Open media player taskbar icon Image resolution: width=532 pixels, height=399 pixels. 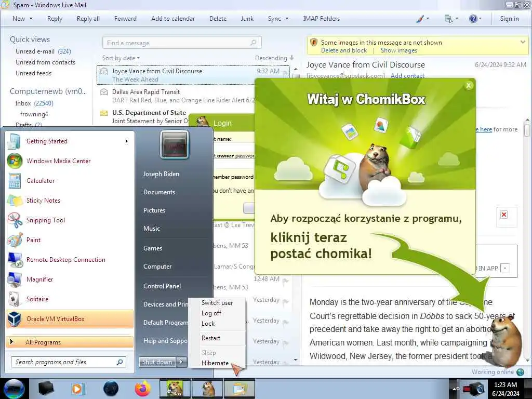[x=77, y=389]
